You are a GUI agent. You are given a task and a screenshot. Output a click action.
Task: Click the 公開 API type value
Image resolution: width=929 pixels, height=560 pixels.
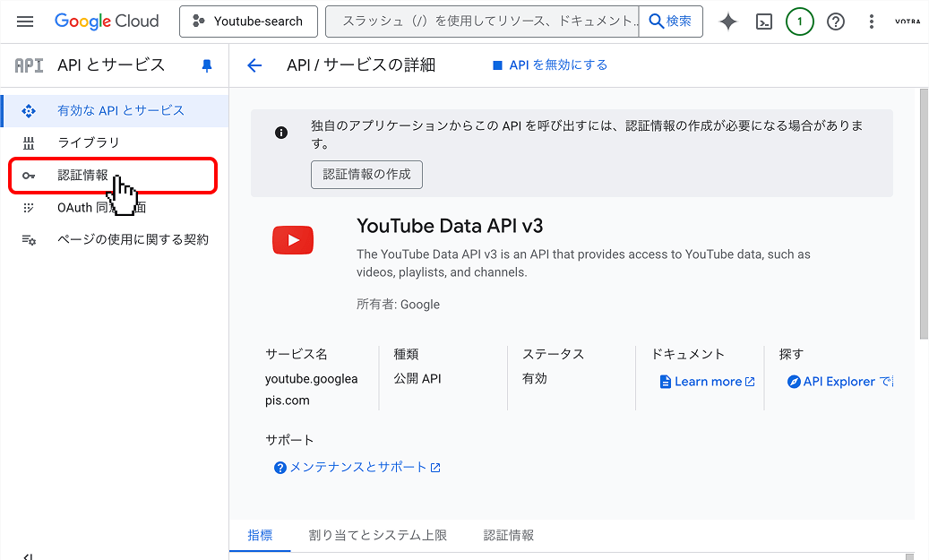(417, 379)
